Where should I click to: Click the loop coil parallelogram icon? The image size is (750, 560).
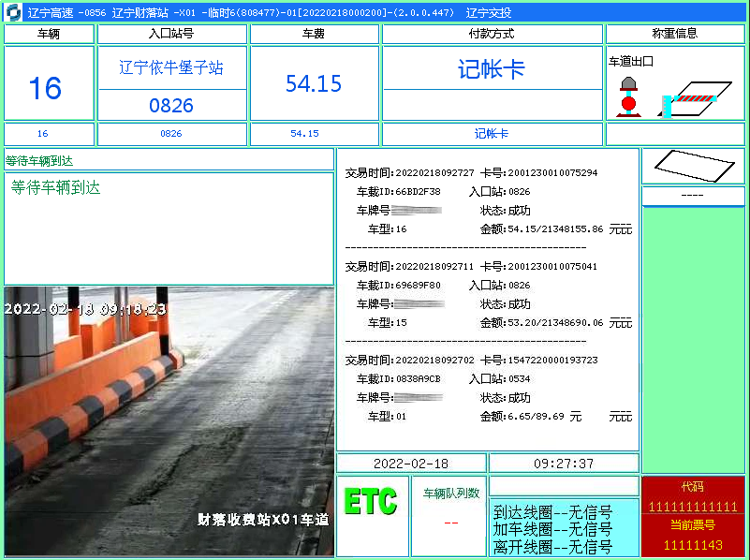point(693,166)
